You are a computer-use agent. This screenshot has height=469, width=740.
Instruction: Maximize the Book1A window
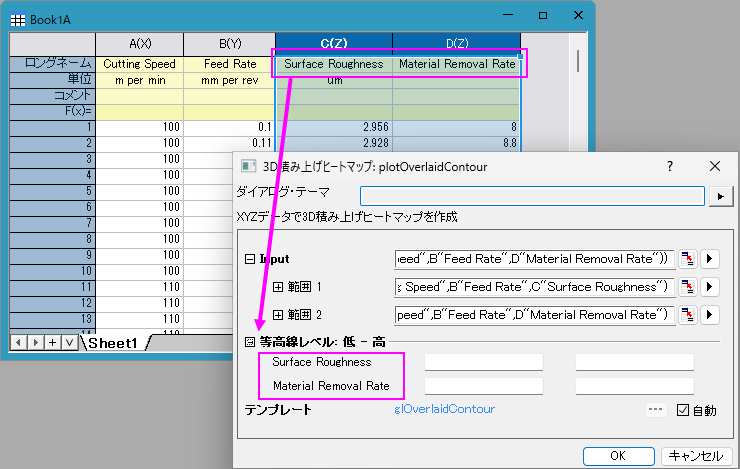(543, 16)
